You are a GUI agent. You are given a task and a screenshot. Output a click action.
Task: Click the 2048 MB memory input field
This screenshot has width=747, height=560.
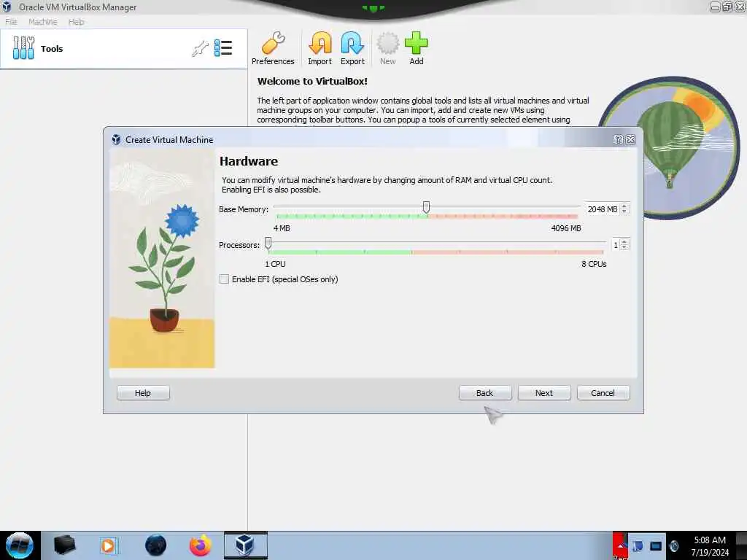(x=603, y=209)
